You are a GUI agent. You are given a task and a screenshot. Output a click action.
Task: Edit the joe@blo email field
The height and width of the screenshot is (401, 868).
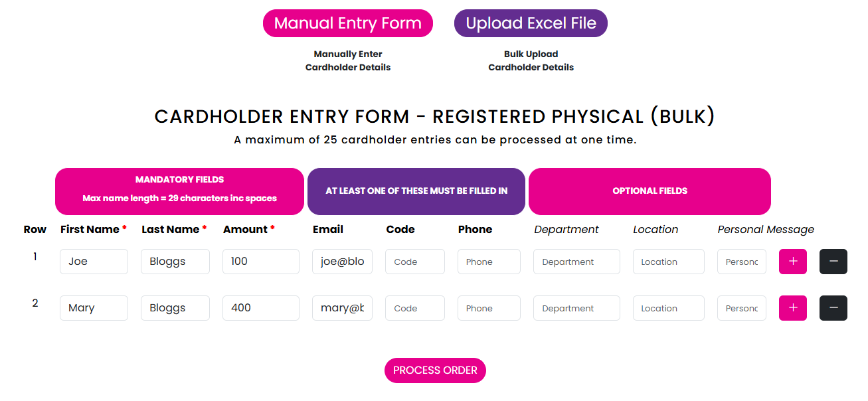coord(343,262)
